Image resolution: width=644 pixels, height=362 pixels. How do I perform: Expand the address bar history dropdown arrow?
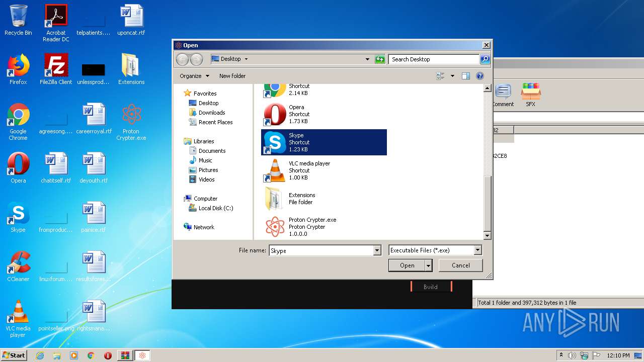pyautogui.click(x=367, y=59)
